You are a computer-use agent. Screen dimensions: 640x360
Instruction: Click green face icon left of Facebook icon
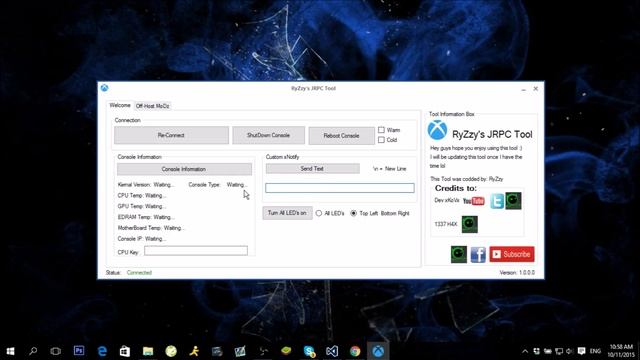[x=459, y=254]
